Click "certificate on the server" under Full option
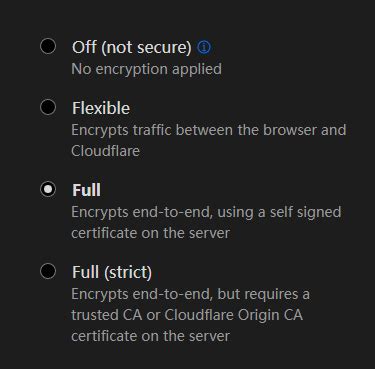This screenshot has width=375, height=369. click(x=150, y=233)
